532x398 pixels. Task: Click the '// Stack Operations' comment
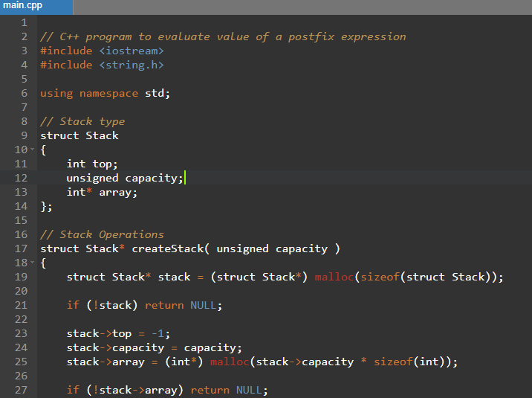click(x=102, y=234)
